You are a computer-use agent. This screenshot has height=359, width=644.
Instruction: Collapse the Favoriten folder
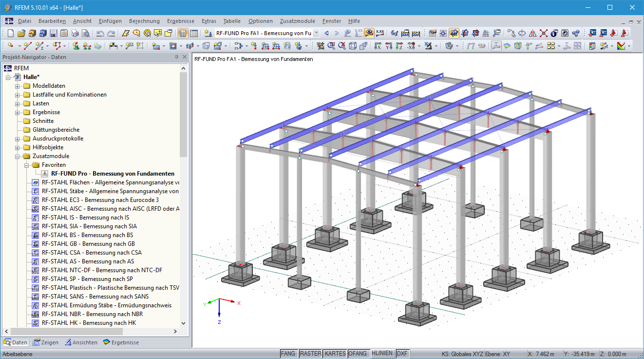[27, 165]
